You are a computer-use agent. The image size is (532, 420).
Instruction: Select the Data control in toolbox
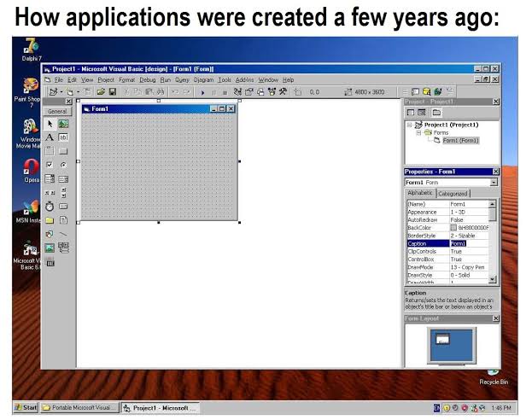click(x=63, y=248)
